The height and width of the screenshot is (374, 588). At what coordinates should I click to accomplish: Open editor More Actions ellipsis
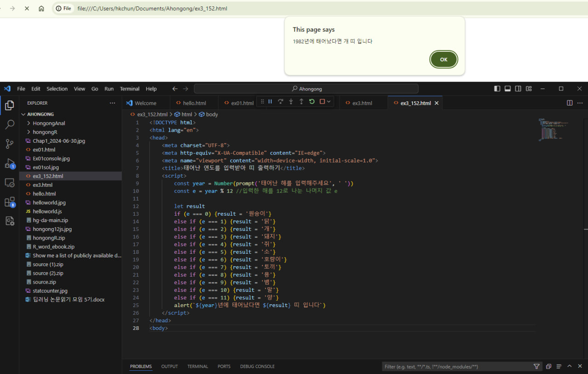click(x=580, y=103)
